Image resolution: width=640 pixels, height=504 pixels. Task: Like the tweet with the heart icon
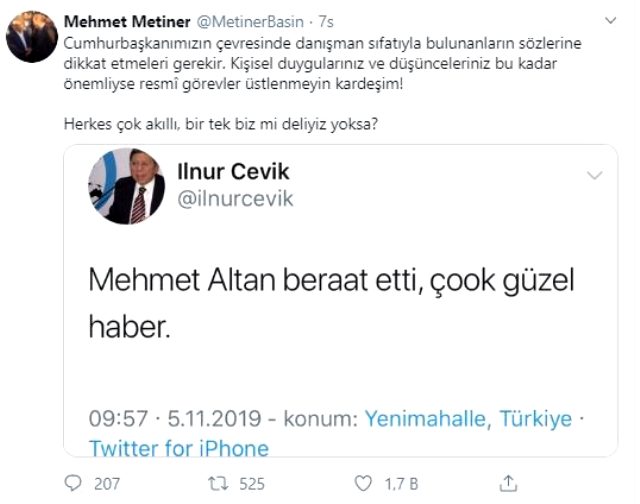click(364, 483)
